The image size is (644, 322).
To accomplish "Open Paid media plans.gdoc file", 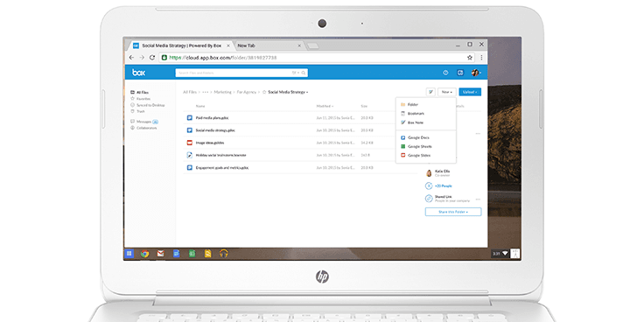I will (x=212, y=118).
